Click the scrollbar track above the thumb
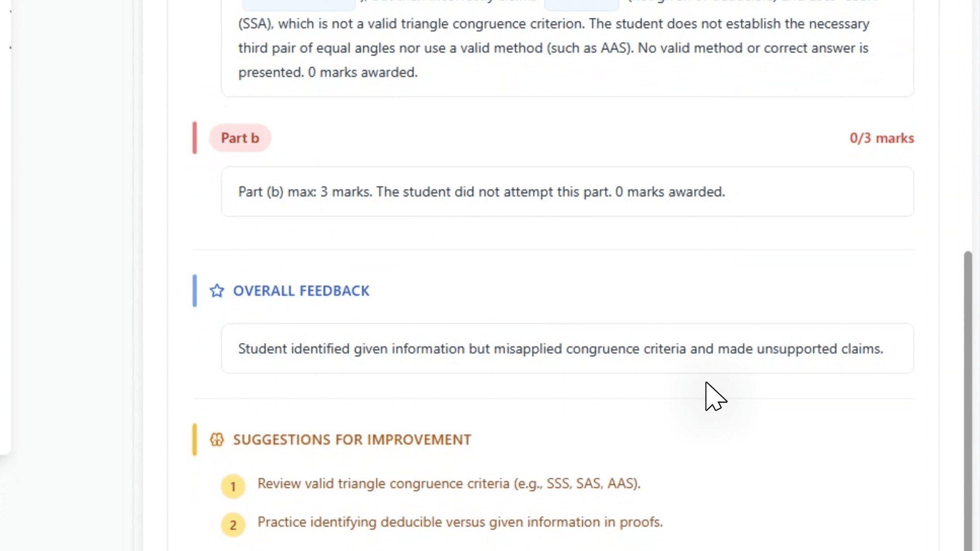The height and width of the screenshot is (551, 980). (x=968, y=125)
